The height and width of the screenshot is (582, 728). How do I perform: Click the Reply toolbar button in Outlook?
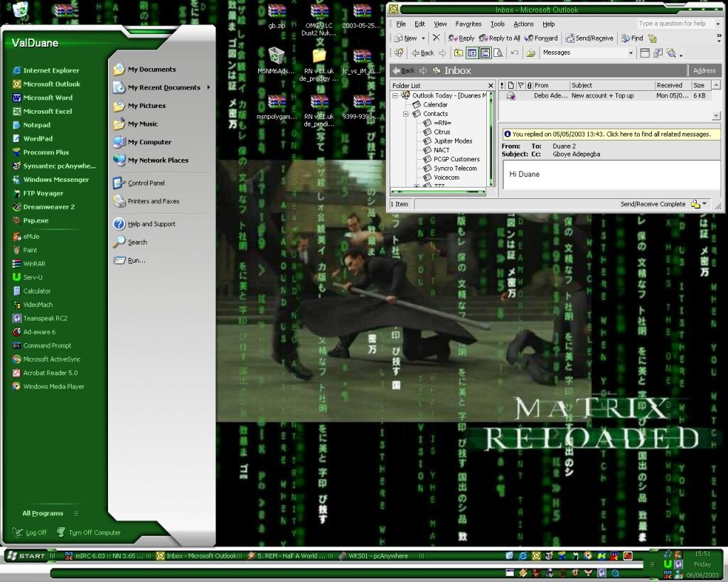(461, 38)
